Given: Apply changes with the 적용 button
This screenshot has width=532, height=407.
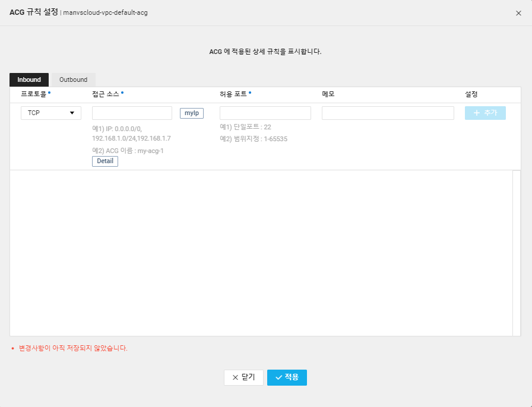Looking at the screenshot, I should (x=287, y=377).
